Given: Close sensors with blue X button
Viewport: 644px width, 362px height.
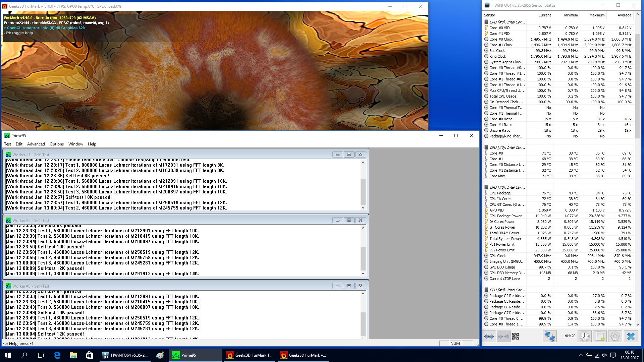Looking at the screenshot, I should [x=631, y=336].
